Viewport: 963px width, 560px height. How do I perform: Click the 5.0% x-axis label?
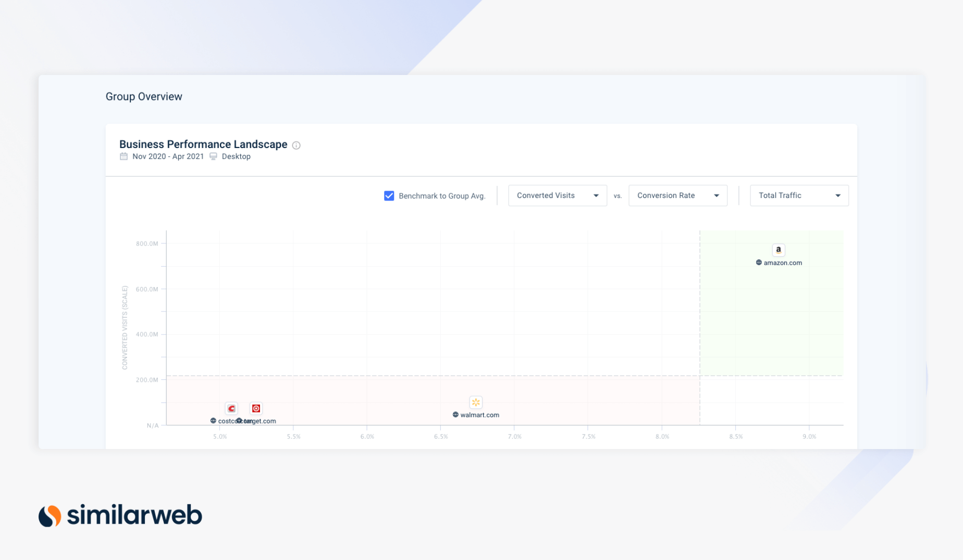(220, 437)
